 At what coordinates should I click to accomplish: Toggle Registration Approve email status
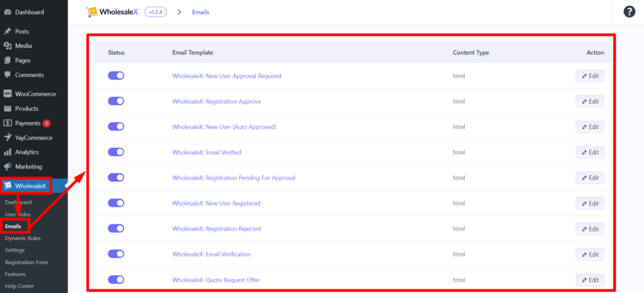click(x=116, y=101)
